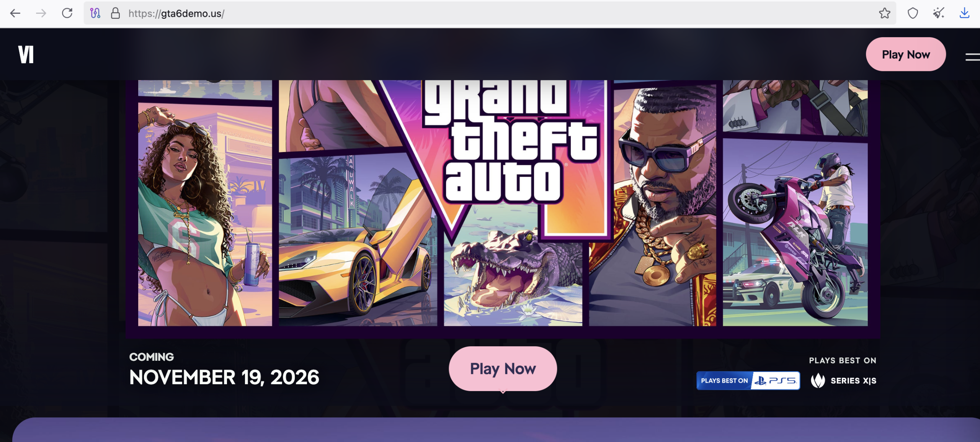Image resolution: width=980 pixels, height=442 pixels.
Task: Click the November 19, 2026 release date text
Action: point(224,377)
